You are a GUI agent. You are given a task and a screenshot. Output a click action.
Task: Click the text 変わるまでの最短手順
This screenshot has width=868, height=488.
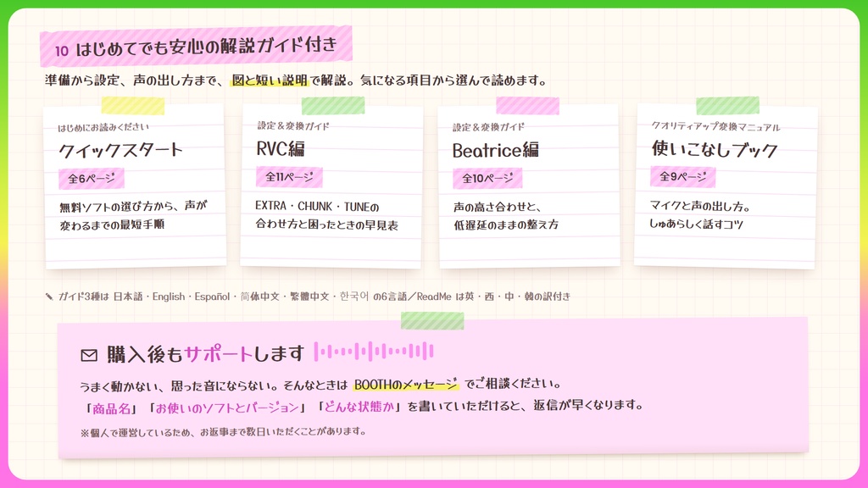point(112,225)
